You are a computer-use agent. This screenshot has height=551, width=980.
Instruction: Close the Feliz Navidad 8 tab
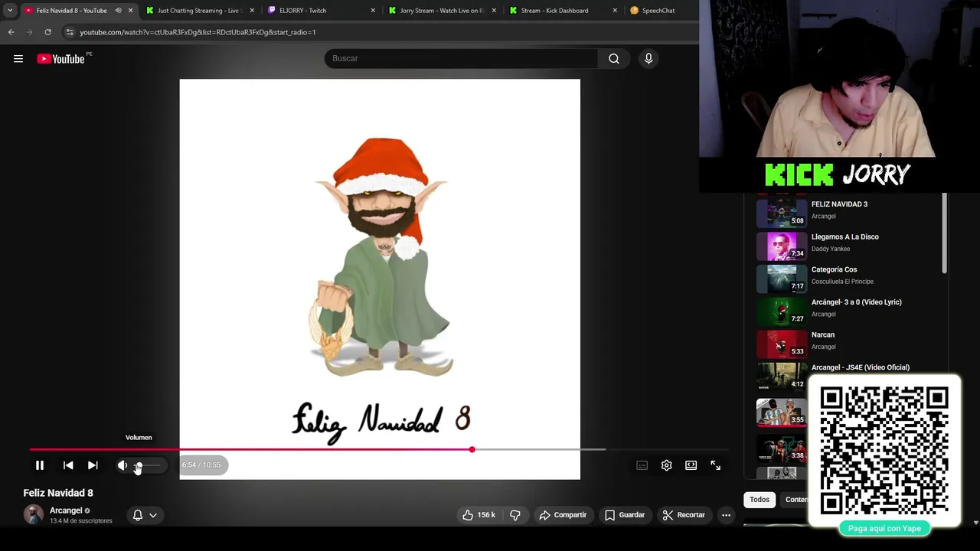pos(131,11)
